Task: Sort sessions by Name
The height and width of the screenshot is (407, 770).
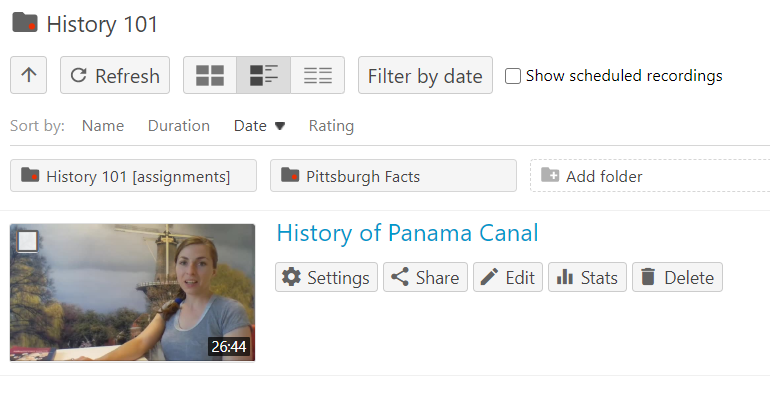Action: 103,126
